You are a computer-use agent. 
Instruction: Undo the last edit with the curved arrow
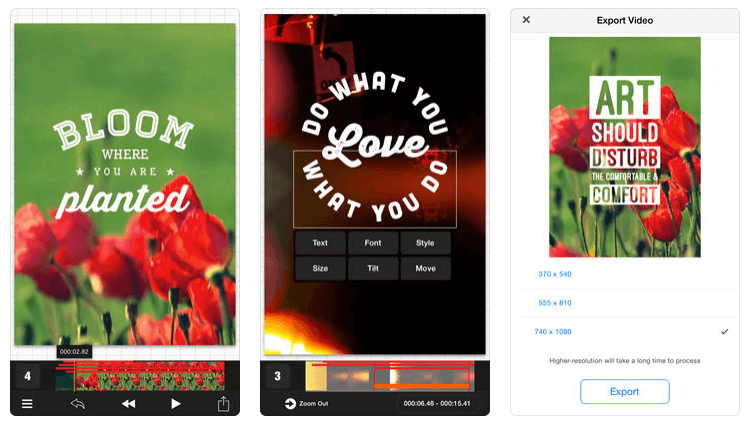(x=78, y=403)
